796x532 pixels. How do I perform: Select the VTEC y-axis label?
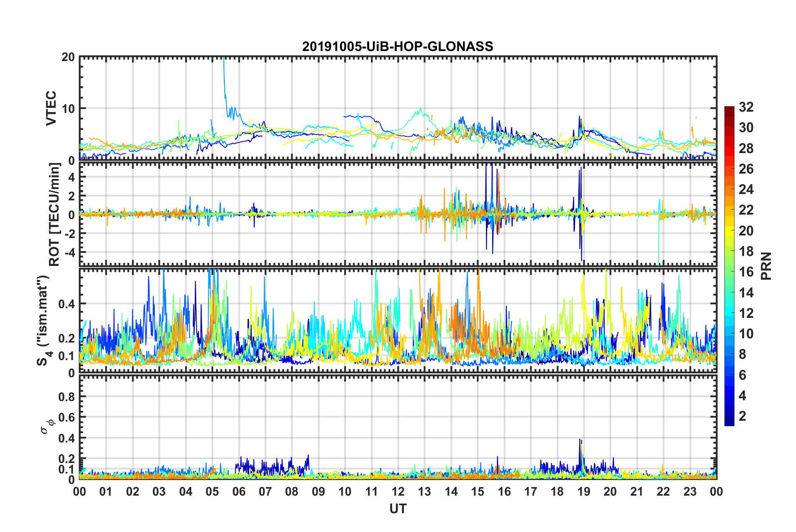click(51, 108)
